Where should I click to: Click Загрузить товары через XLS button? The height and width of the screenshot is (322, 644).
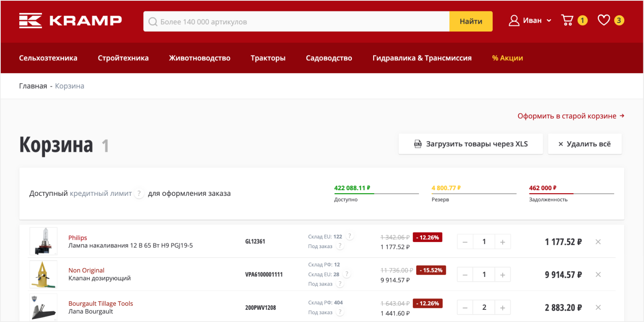pyautogui.click(x=470, y=144)
